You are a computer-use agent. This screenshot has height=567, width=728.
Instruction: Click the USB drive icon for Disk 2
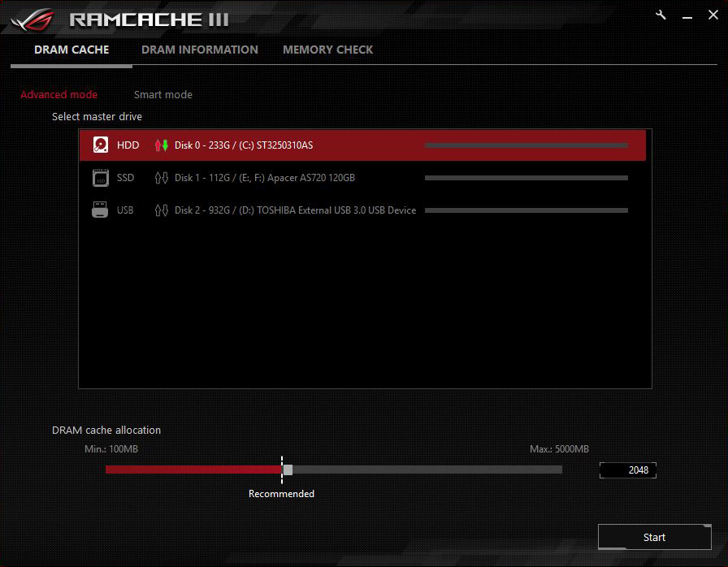100,210
